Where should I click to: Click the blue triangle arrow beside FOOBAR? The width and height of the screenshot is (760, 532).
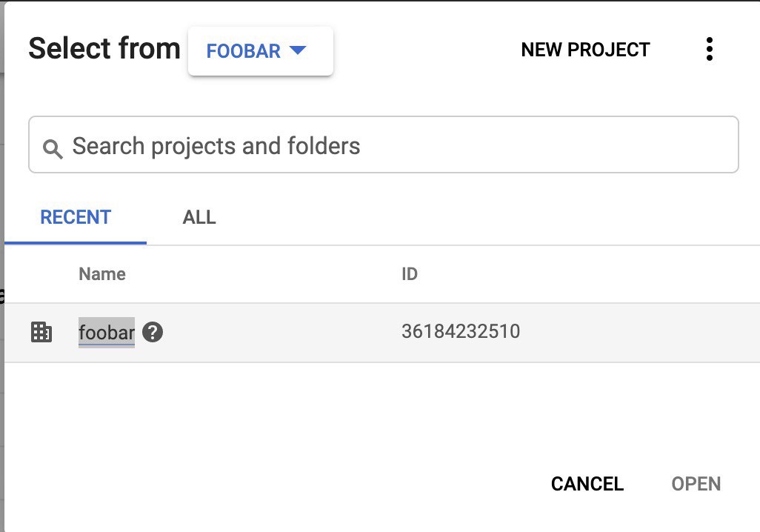click(x=298, y=50)
